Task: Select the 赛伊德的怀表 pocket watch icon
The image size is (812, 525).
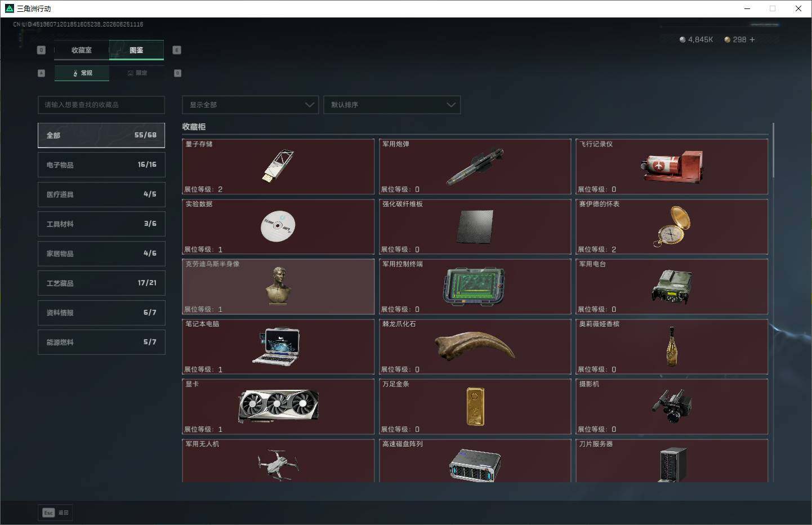Action: coord(672,226)
